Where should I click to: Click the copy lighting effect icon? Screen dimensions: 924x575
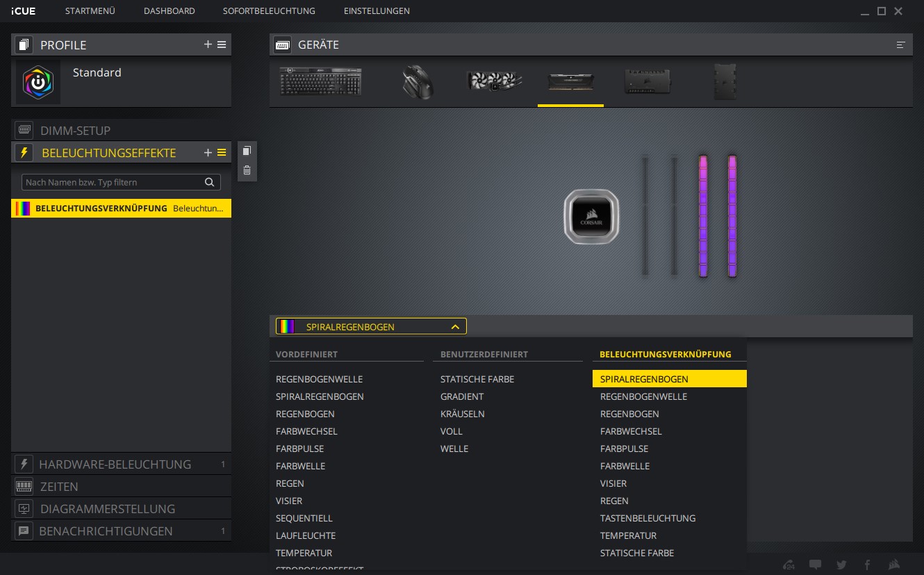(x=247, y=151)
